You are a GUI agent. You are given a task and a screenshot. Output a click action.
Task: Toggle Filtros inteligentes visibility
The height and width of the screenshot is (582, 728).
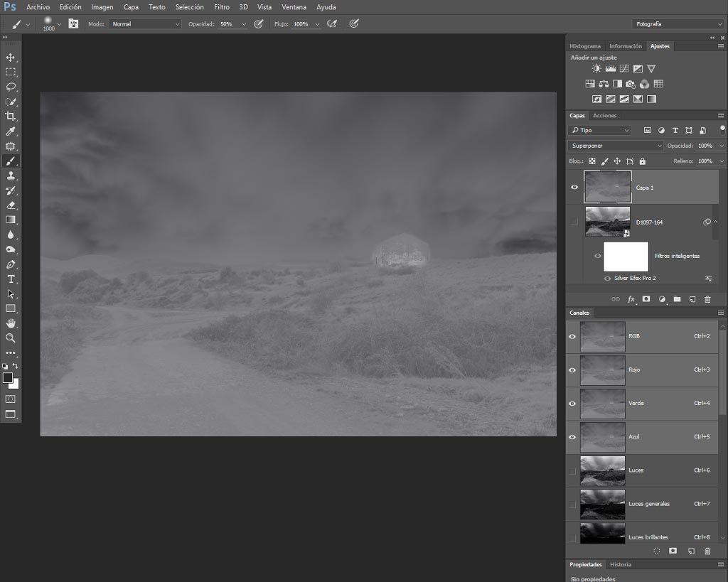pyautogui.click(x=597, y=256)
